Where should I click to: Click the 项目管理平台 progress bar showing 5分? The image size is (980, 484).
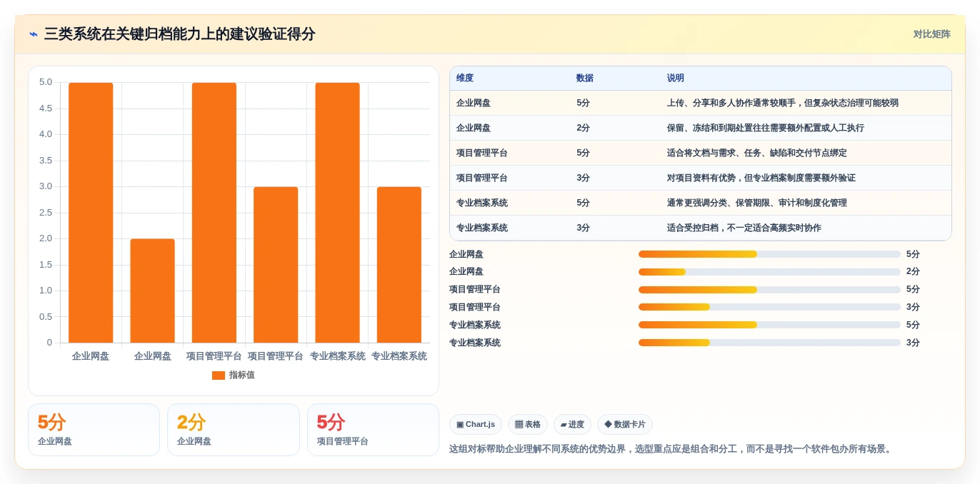(x=769, y=290)
